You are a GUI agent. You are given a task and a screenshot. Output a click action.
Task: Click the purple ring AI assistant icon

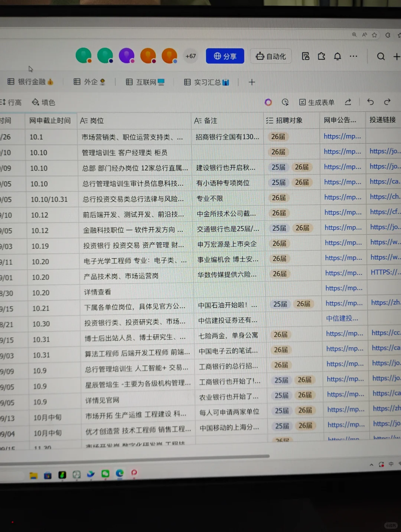pos(268,102)
